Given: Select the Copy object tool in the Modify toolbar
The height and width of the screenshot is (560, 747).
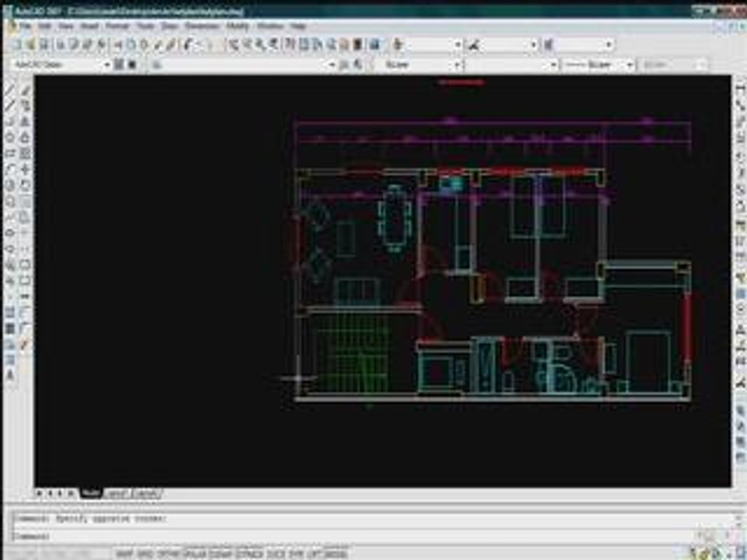Looking at the screenshot, I should (x=26, y=105).
